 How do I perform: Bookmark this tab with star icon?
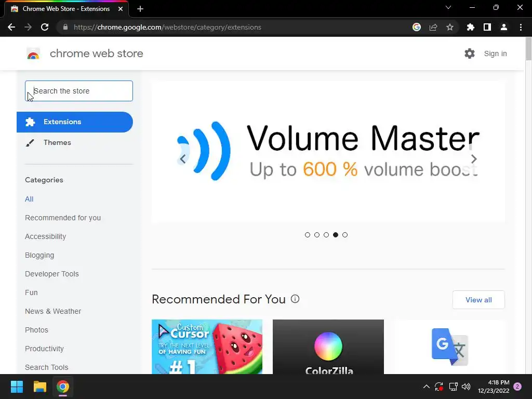tap(450, 27)
